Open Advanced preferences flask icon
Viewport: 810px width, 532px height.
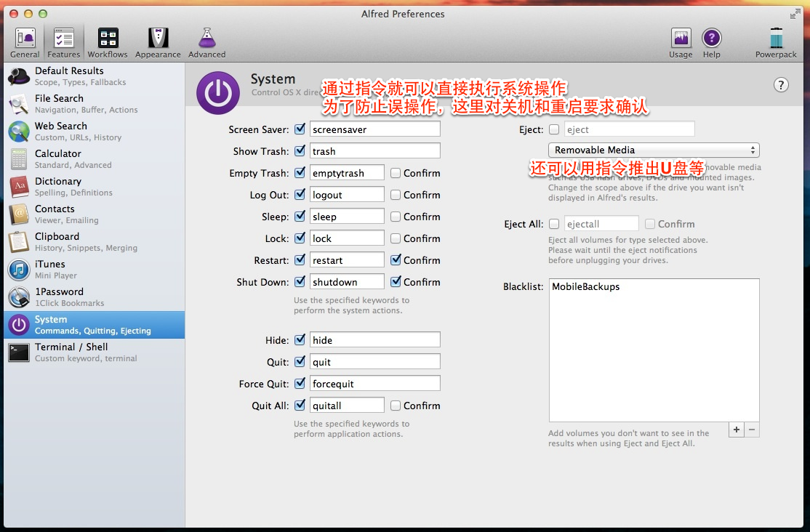click(x=206, y=43)
